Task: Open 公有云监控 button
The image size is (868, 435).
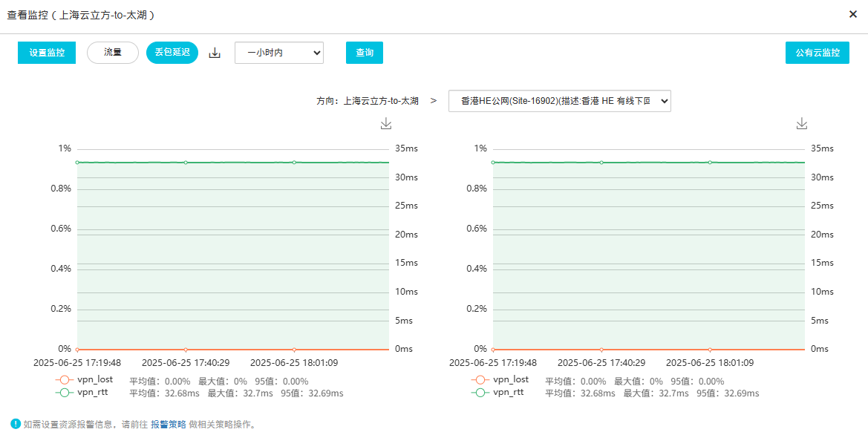Action: point(817,53)
